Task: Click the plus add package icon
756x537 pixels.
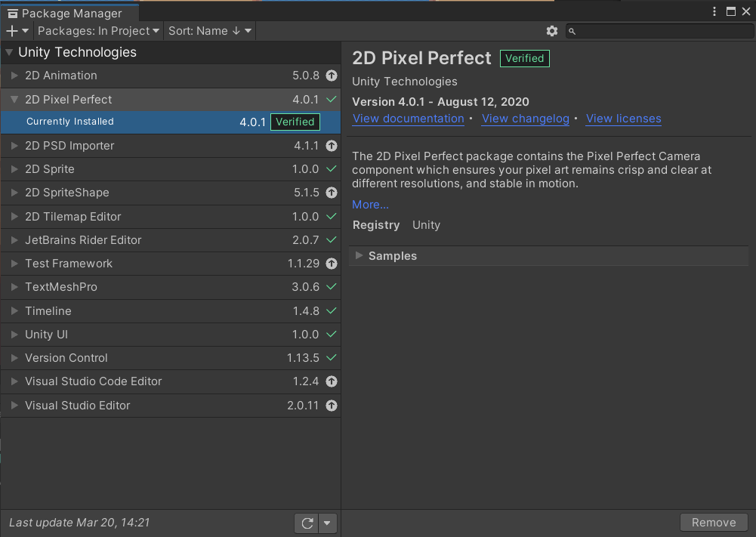Action: [12, 31]
